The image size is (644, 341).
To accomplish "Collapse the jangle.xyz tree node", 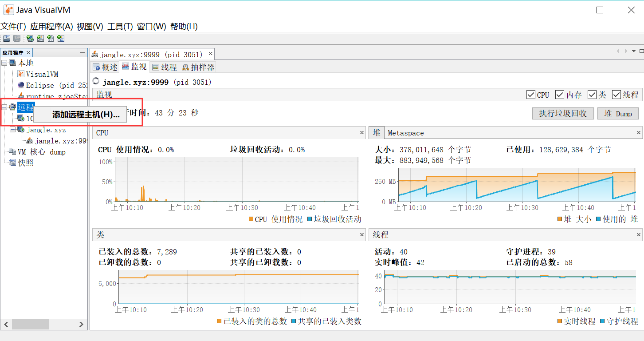I will click(x=12, y=130).
